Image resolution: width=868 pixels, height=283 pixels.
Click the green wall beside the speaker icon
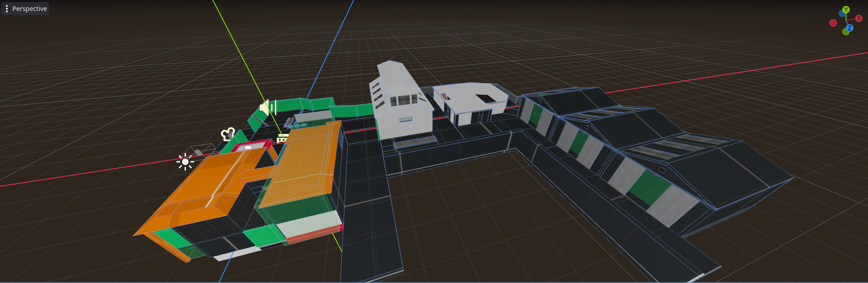[293, 105]
